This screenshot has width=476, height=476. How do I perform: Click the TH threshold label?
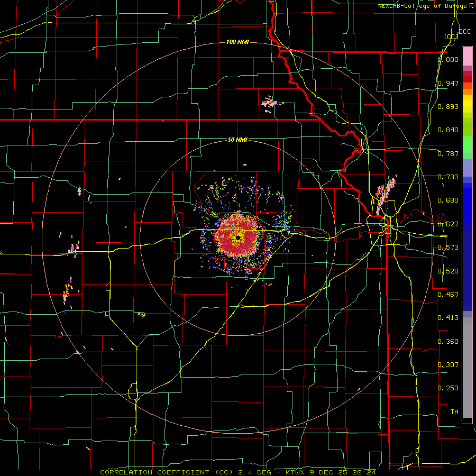[x=454, y=412]
